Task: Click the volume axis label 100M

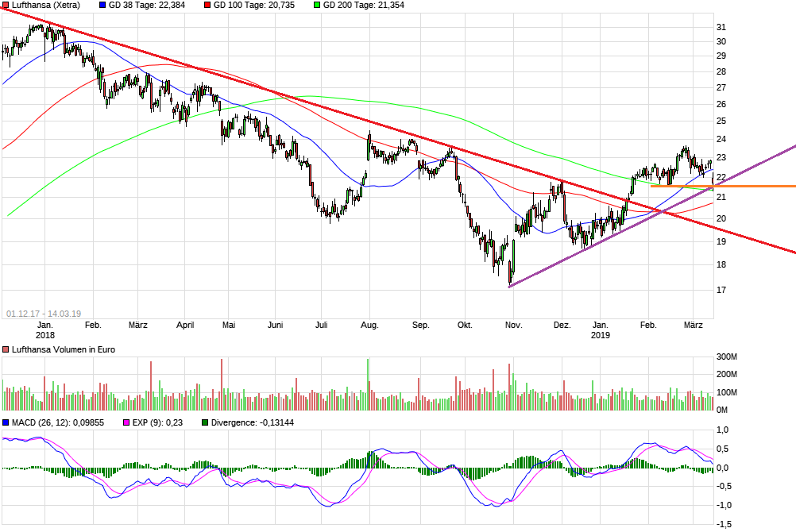Action: [x=726, y=392]
